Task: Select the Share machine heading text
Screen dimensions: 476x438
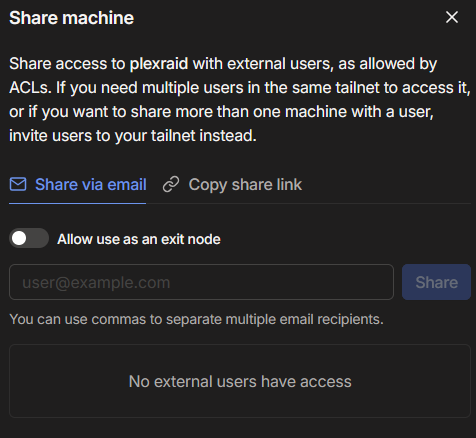Action: [71, 18]
